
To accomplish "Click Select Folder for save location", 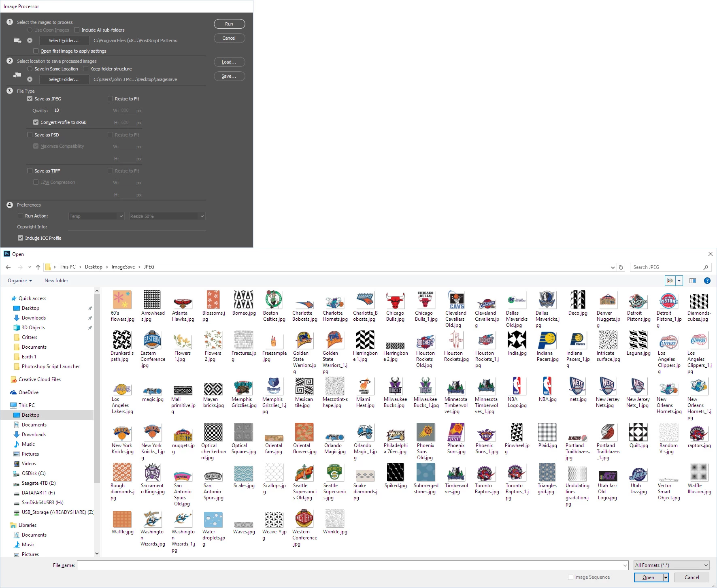I will coord(64,79).
